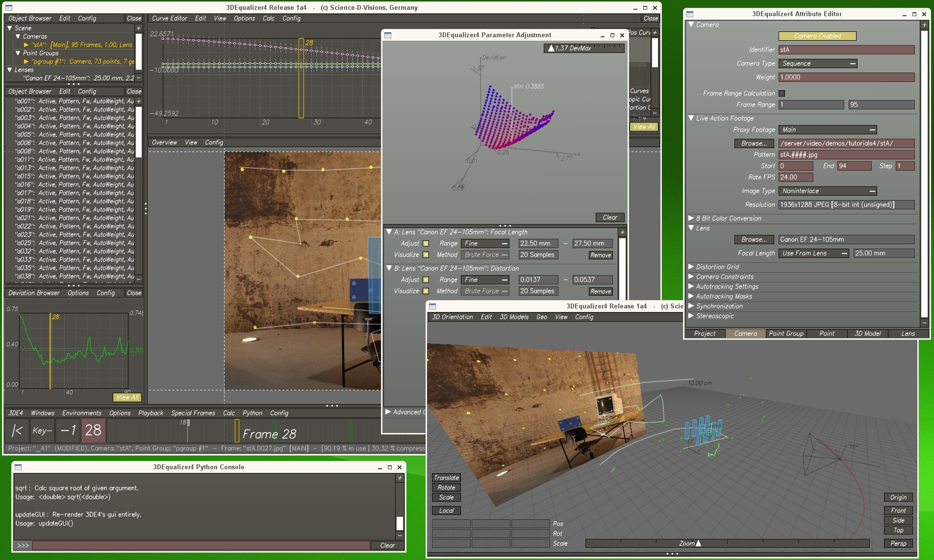This screenshot has height=560, width=934.
Task: Open the Parameter Adjustment window menu icon
Action: 388,35
